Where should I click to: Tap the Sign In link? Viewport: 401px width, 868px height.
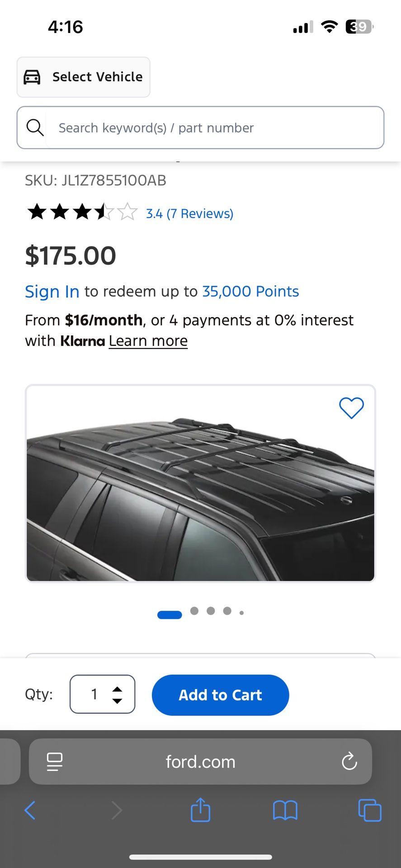tap(52, 292)
